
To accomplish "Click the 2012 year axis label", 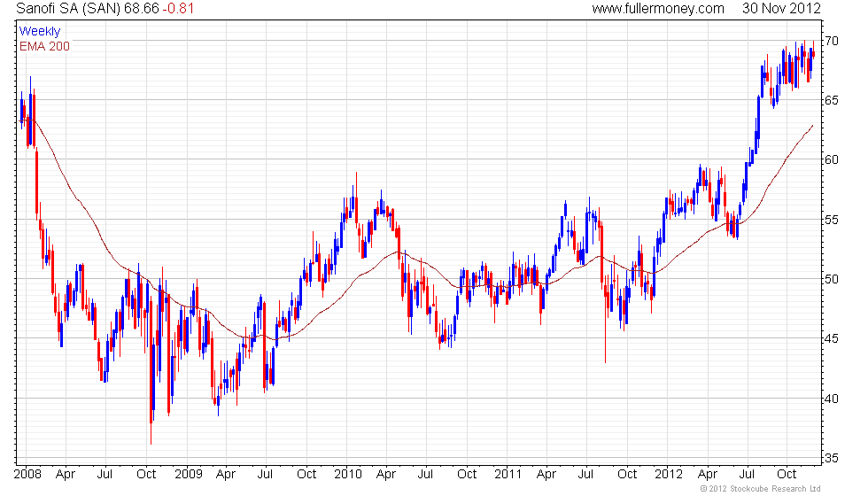I will point(668,474).
